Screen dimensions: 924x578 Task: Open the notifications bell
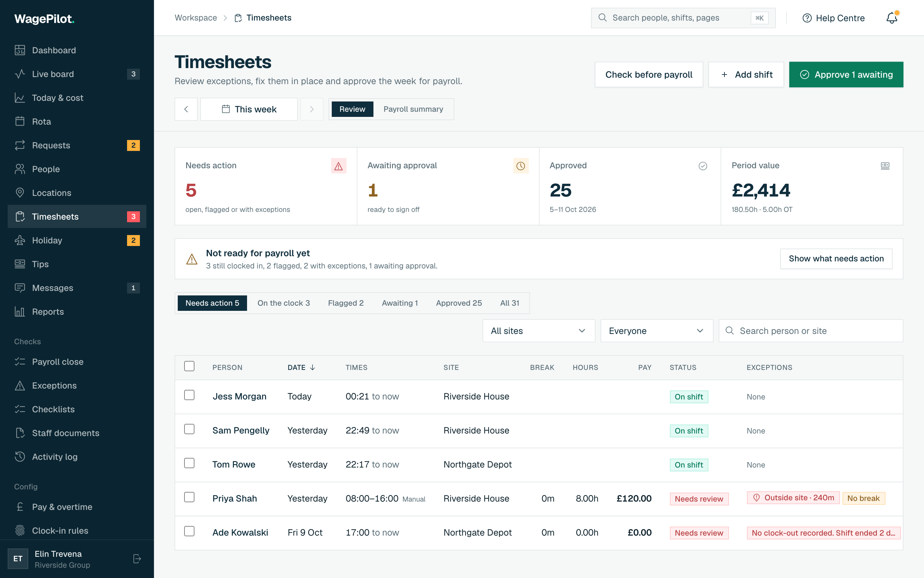tap(892, 18)
